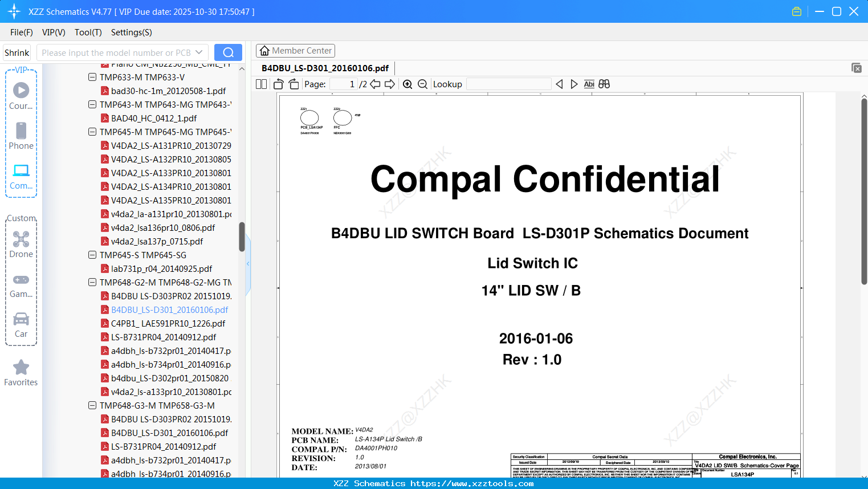
Task: Open v4da2_lsa136pr10_0806.pdf
Action: [x=163, y=227]
